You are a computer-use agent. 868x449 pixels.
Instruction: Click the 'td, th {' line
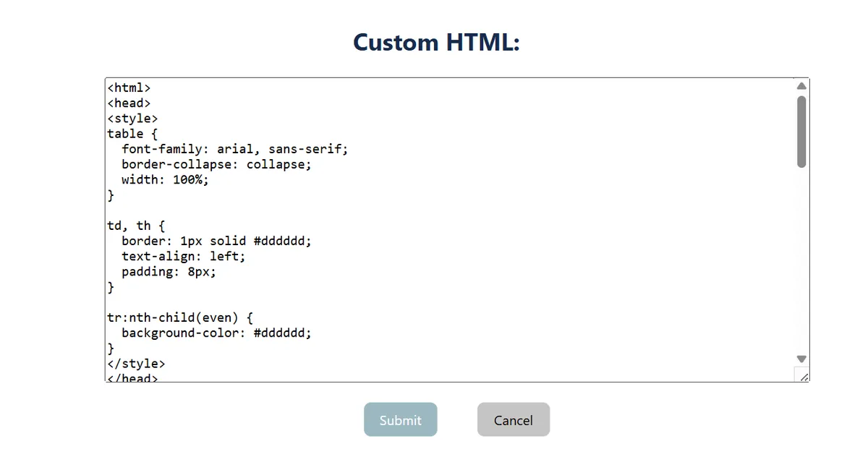(136, 226)
